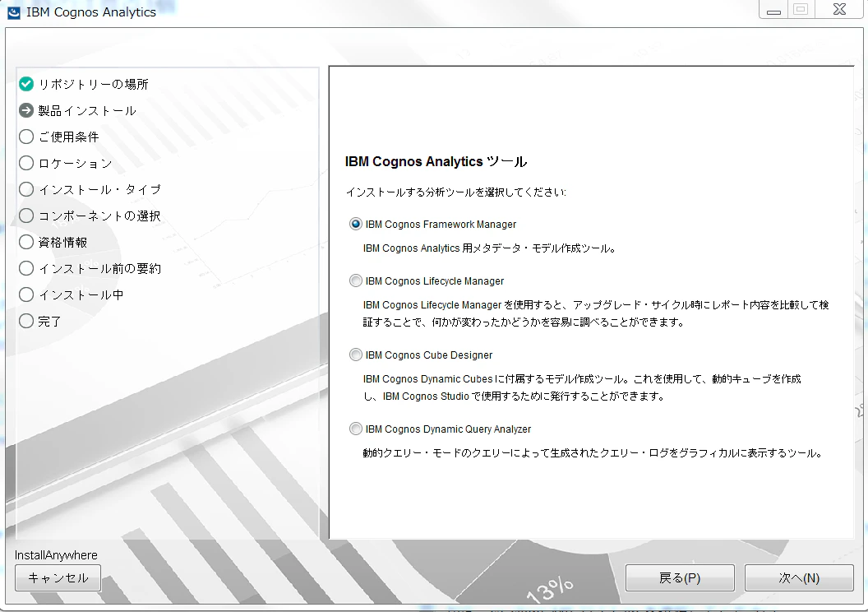The height and width of the screenshot is (612, 868).
Task: Click the Dynamic Query Analyzer description text
Action: click(x=593, y=453)
